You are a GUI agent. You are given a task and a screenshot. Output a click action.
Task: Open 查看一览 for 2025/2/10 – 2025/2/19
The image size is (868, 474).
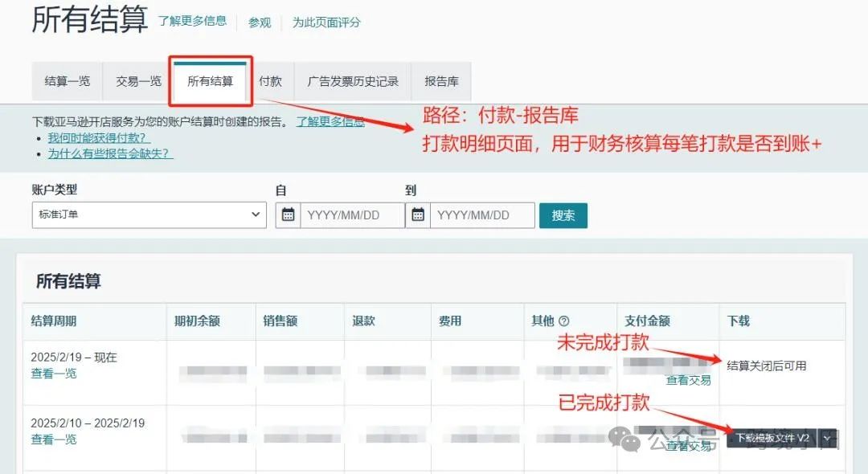[x=54, y=439]
